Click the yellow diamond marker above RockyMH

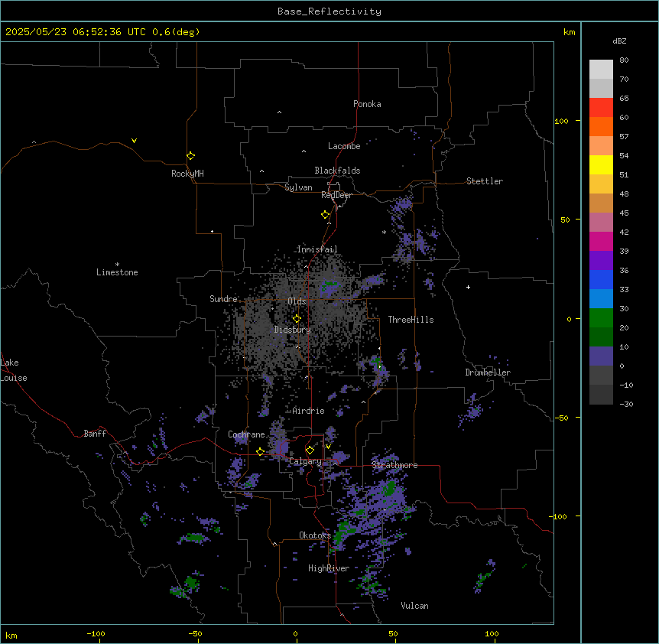pyautogui.click(x=190, y=155)
